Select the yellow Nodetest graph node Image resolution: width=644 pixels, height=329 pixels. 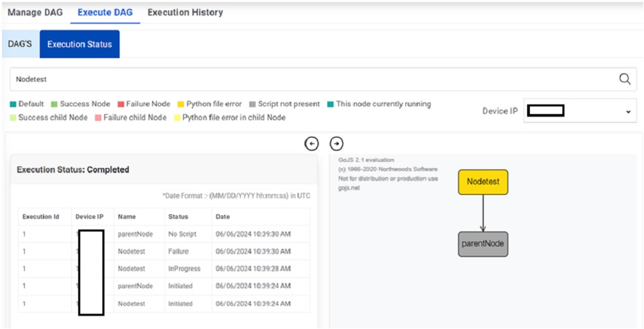click(483, 182)
